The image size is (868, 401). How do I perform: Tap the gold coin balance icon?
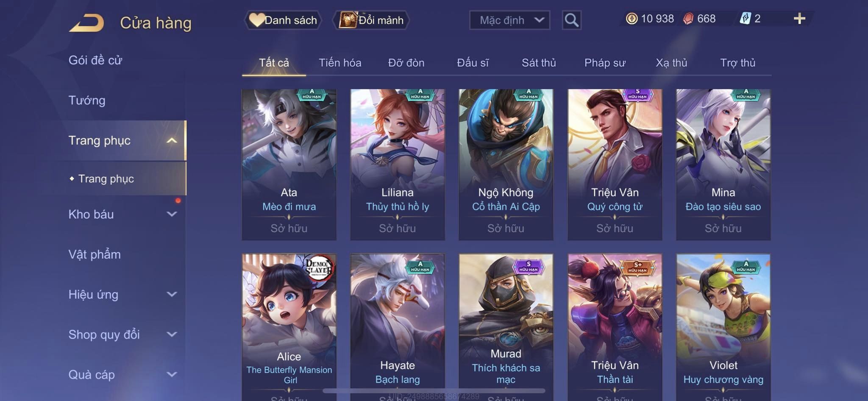[x=632, y=19]
